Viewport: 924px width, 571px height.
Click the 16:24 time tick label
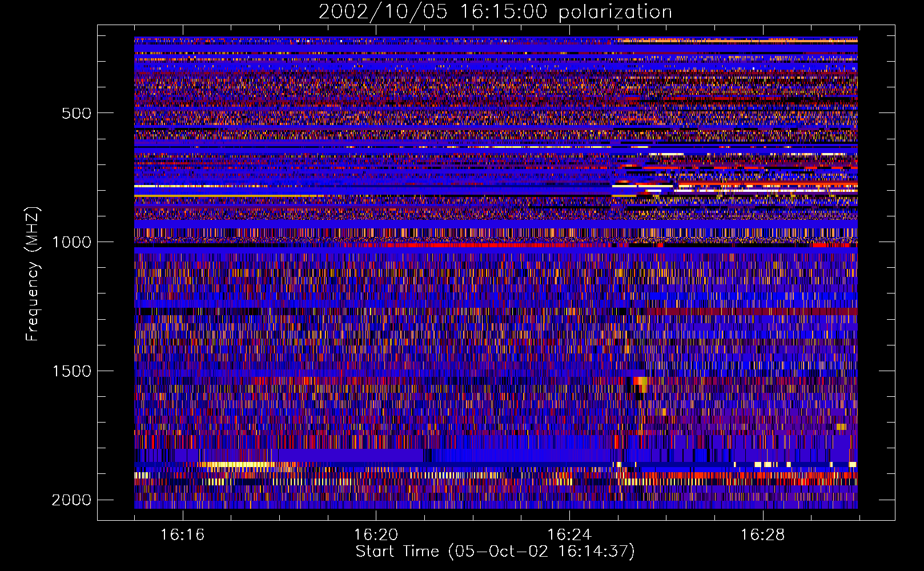coord(569,535)
